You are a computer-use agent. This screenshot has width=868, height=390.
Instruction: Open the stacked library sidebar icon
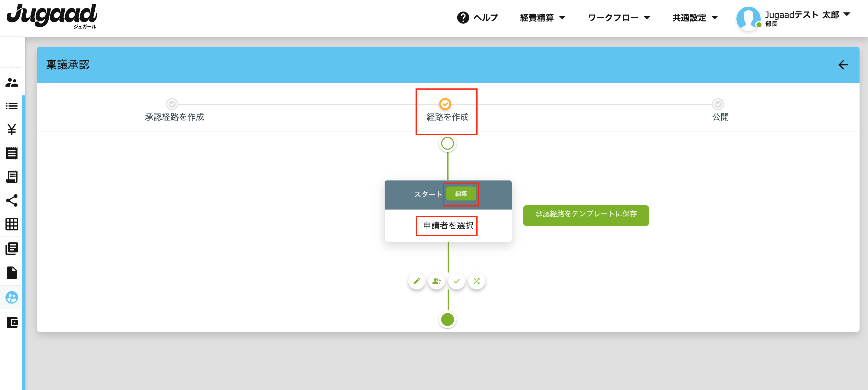[x=12, y=249]
